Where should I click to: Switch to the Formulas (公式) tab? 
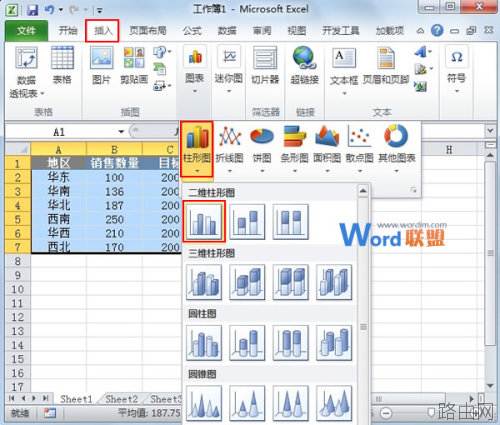pyautogui.click(x=192, y=31)
